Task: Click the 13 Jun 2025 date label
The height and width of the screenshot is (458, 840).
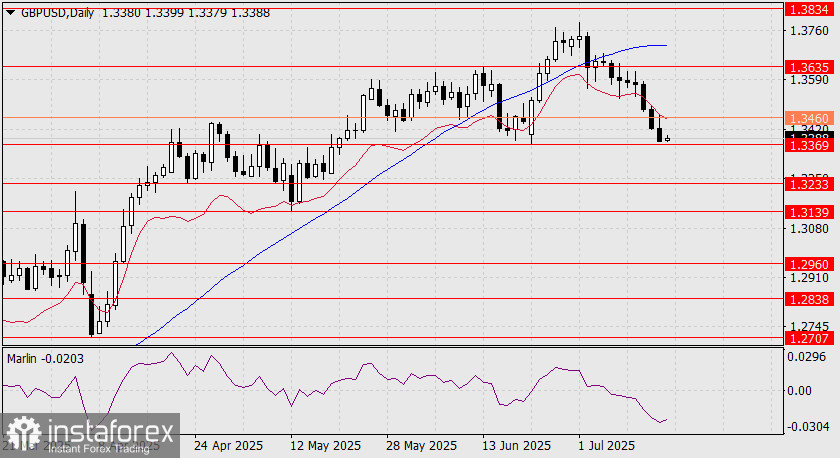Action: point(516,446)
